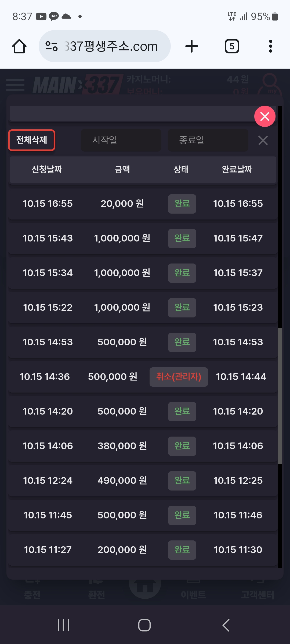Open the 종료일 end date picker
This screenshot has height=644, width=290.
[208, 140]
